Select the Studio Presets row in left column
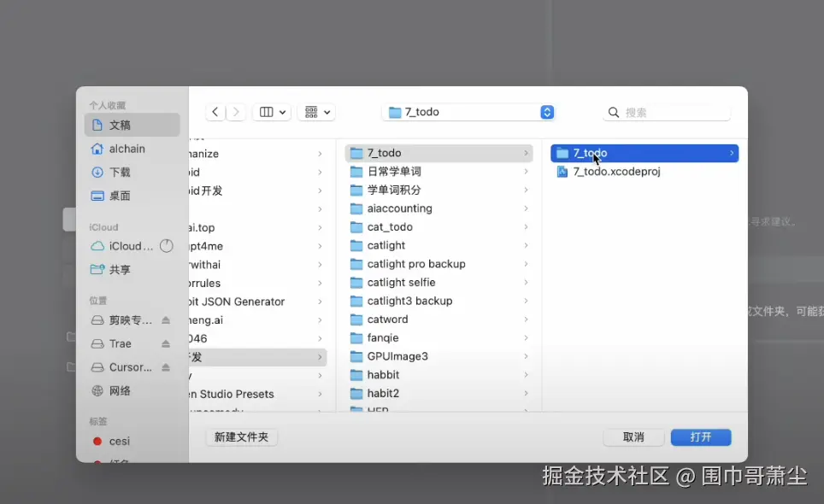 click(257, 394)
